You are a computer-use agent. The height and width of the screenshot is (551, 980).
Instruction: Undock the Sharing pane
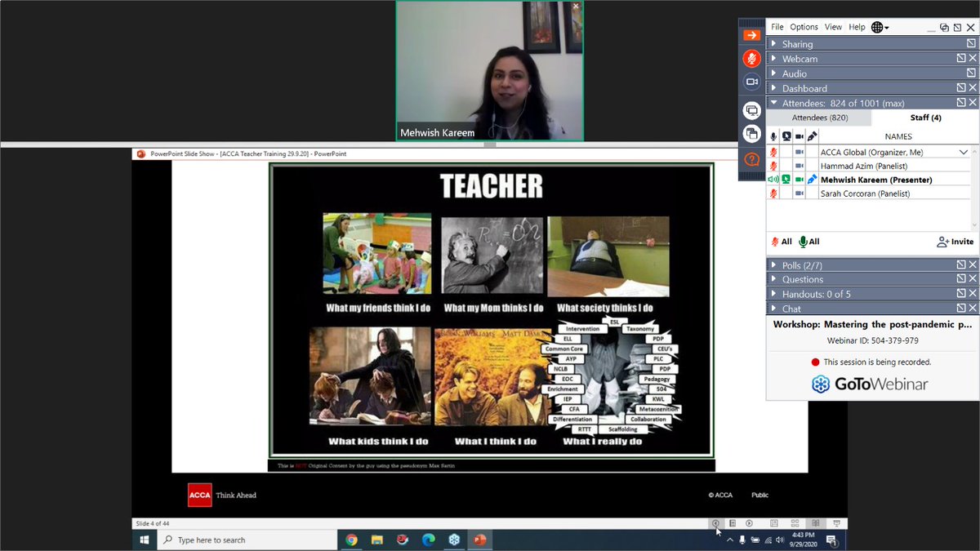(971, 44)
